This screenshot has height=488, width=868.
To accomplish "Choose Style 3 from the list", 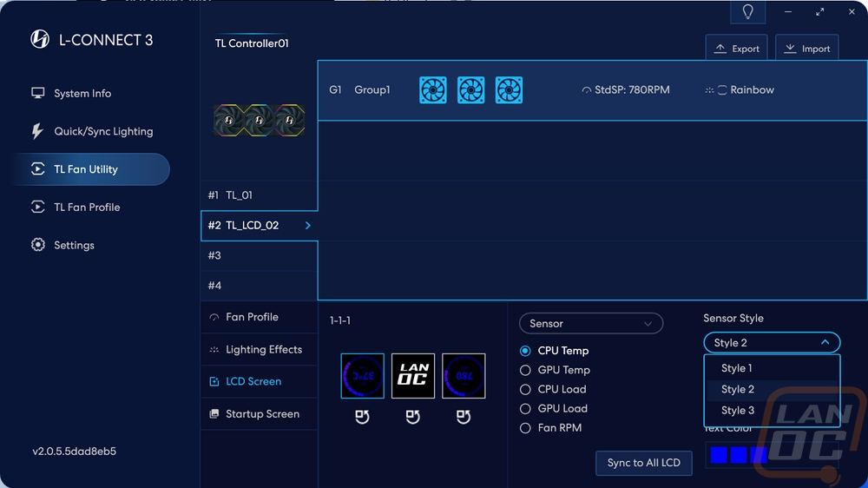I will tap(772, 411).
